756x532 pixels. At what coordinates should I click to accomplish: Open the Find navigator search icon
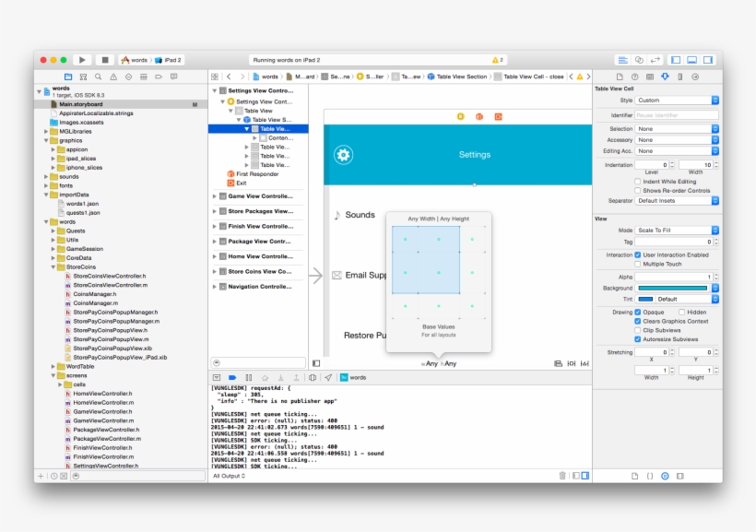[98, 77]
